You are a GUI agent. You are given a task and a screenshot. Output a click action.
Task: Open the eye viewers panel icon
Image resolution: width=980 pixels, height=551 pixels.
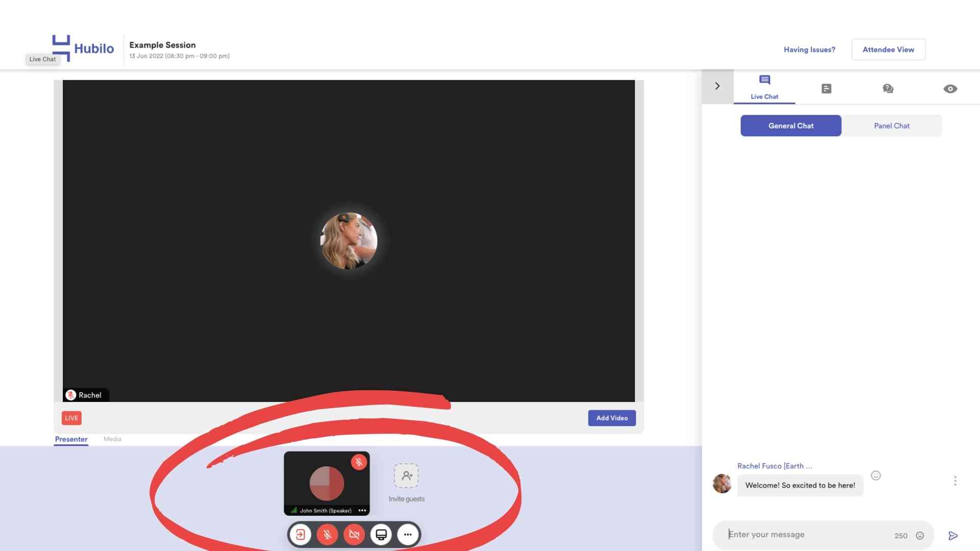pos(950,89)
